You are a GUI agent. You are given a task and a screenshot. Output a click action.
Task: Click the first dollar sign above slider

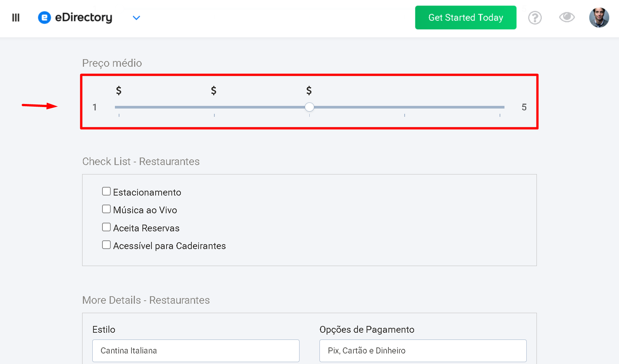pyautogui.click(x=119, y=90)
